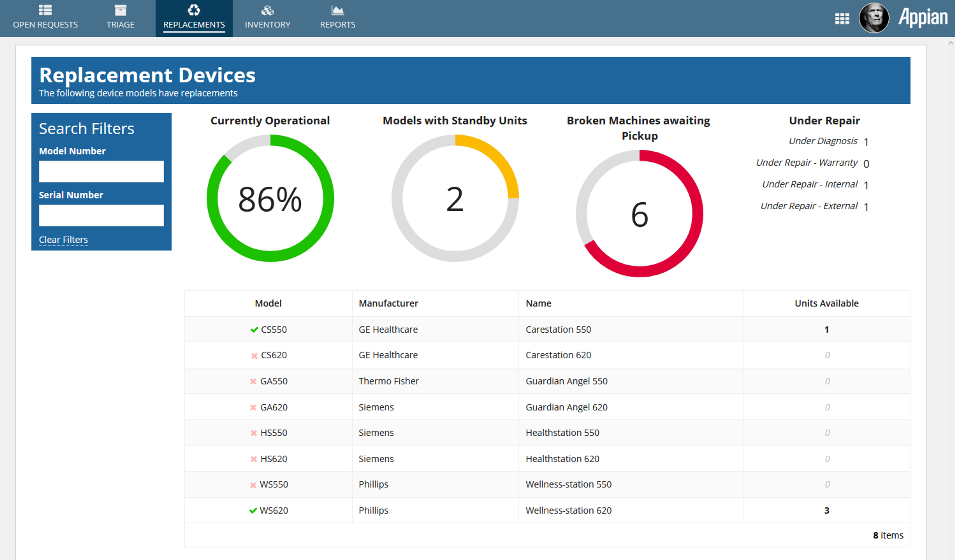Viewport: 955px width, 560px height.
Task: Click the green check beside WS620
Action: click(x=253, y=511)
